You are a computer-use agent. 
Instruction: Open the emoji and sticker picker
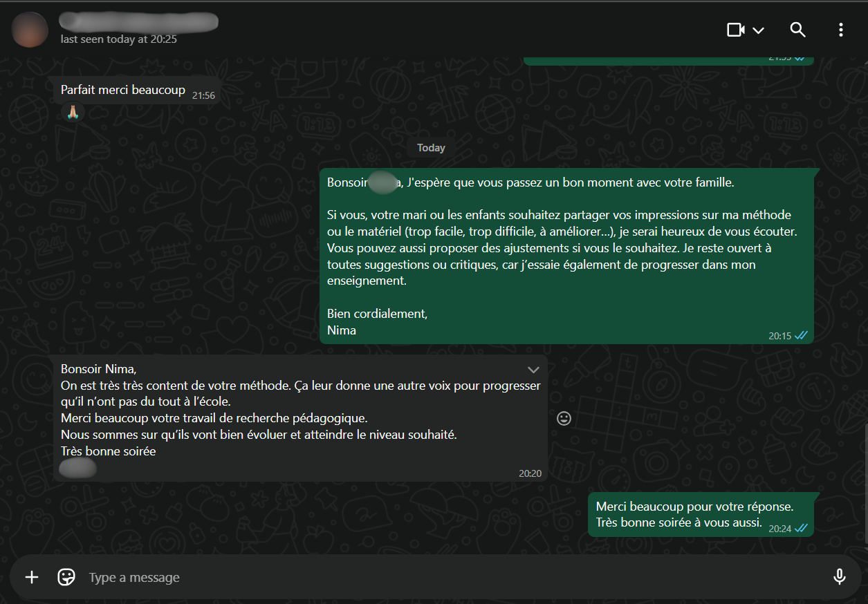click(x=66, y=577)
